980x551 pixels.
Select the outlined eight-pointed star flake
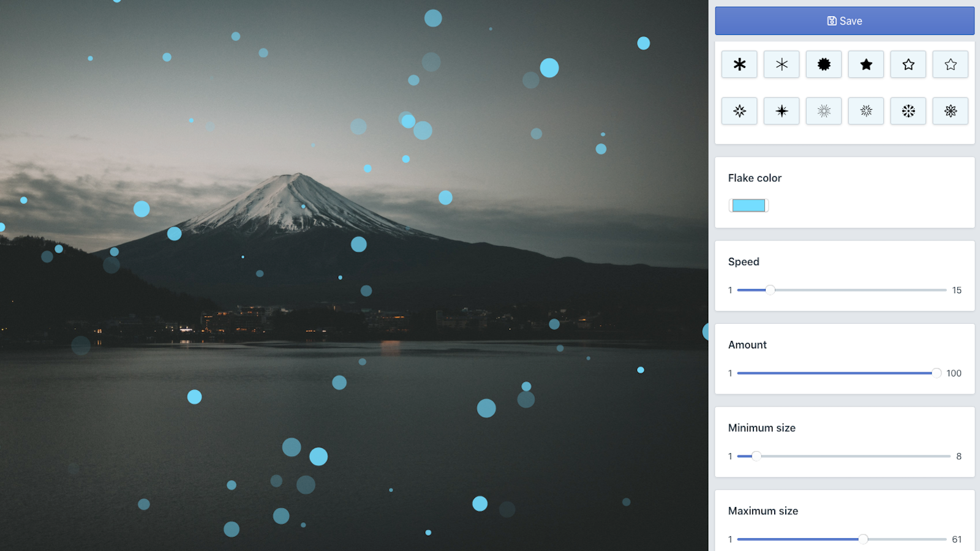(x=739, y=111)
